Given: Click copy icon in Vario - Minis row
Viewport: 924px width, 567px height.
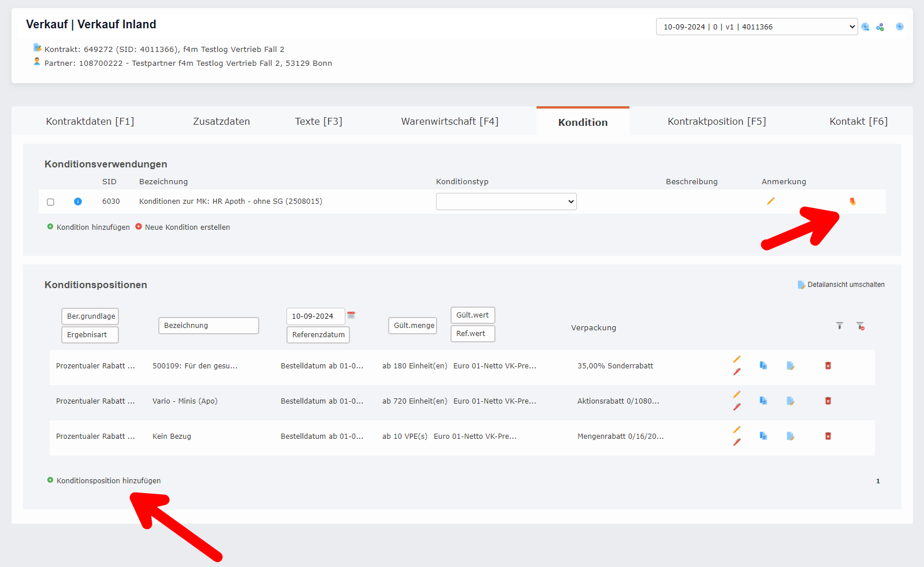Looking at the screenshot, I should pyautogui.click(x=763, y=401).
